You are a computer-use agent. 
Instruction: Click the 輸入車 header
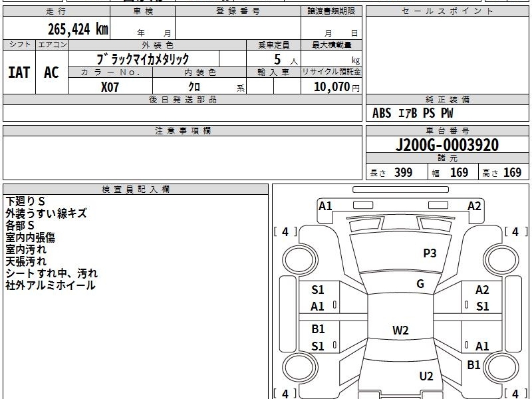click(273, 72)
